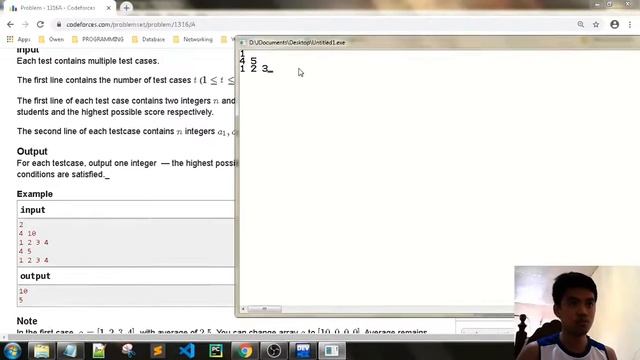Open Chrome's three-dot menu
This screenshot has height=360, width=640.
point(630,24)
